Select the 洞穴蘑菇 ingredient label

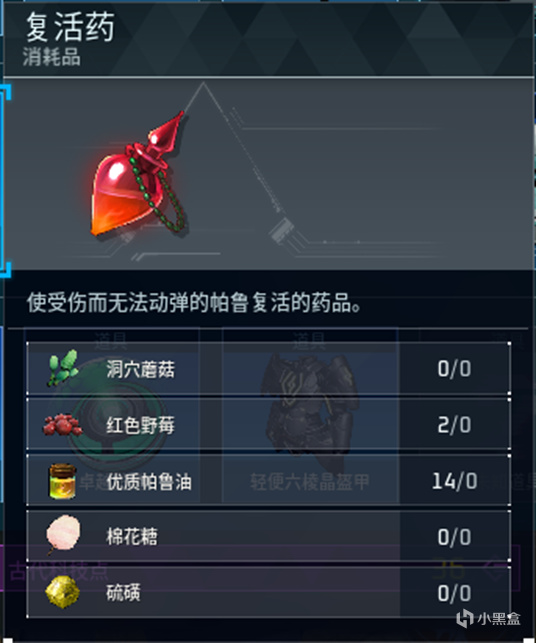[x=140, y=369]
